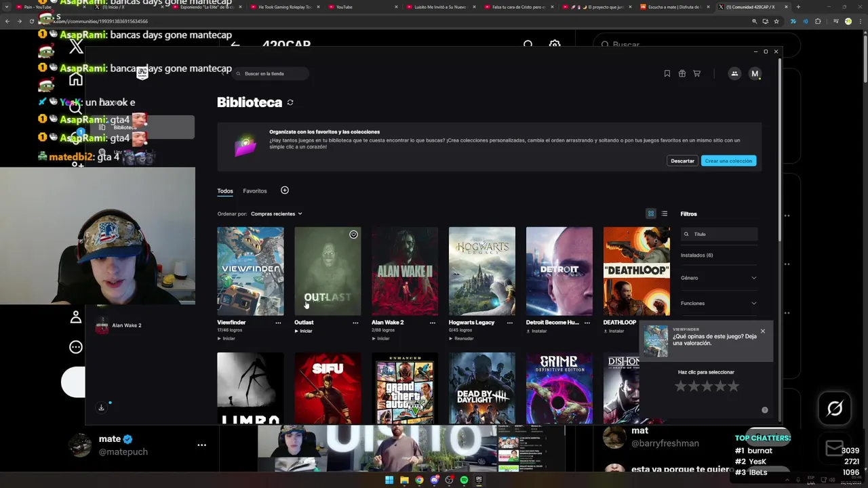The height and width of the screenshot is (488, 868).
Task: Switch to Pain - YouTube browser tab
Action: tap(51, 7)
